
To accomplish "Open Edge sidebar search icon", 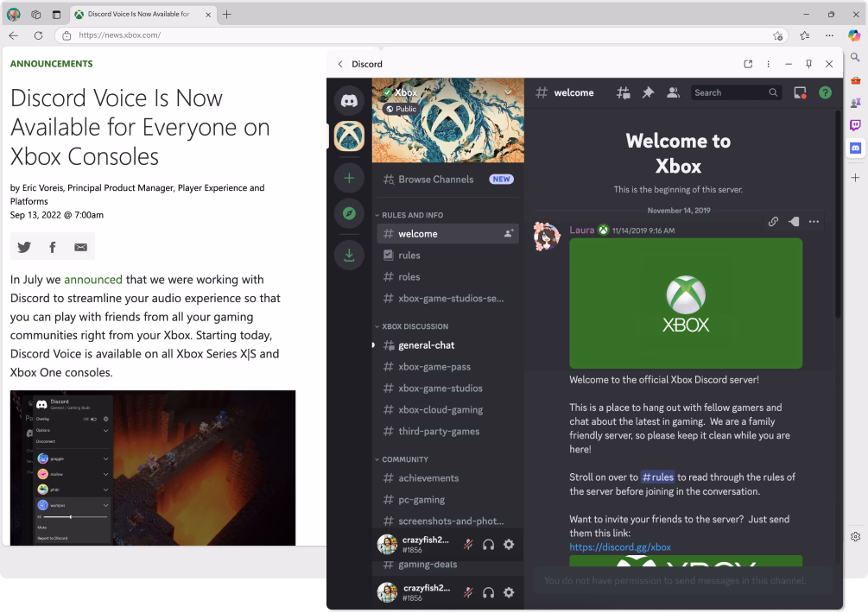I will tap(855, 57).
